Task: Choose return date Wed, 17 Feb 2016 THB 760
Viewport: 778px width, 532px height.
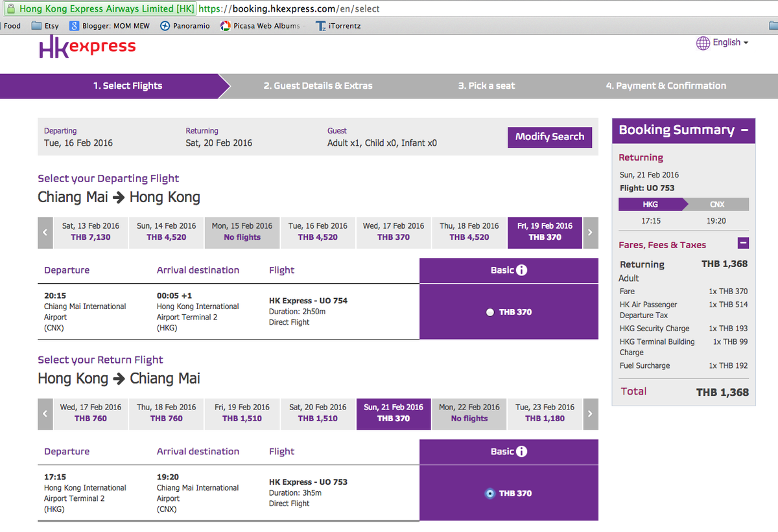Action: (91, 413)
